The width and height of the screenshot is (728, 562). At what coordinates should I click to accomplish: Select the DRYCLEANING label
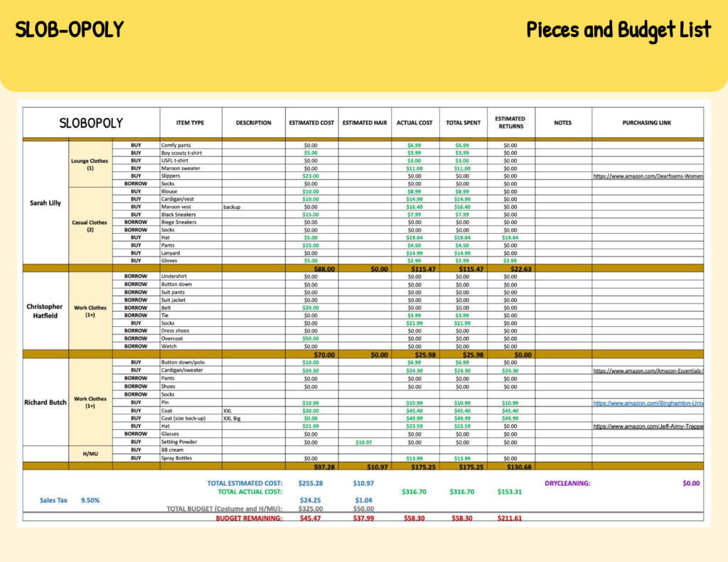click(x=567, y=483)
